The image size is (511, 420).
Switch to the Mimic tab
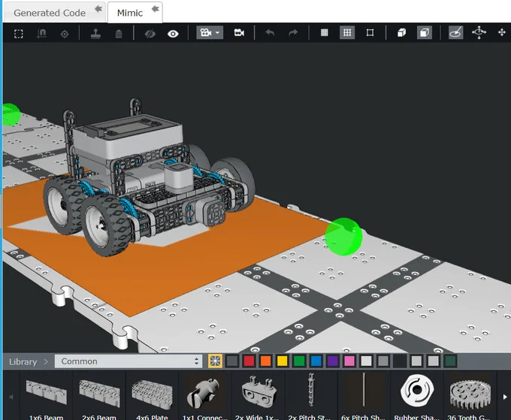pos(130,13)
